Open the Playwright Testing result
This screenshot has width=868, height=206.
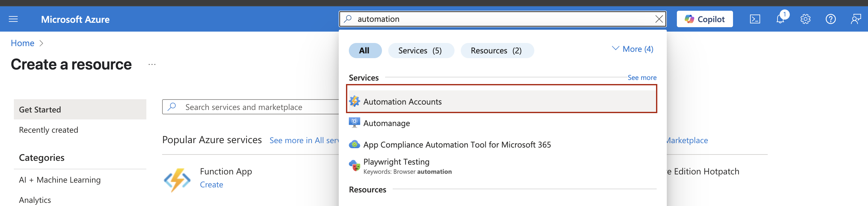502,166
